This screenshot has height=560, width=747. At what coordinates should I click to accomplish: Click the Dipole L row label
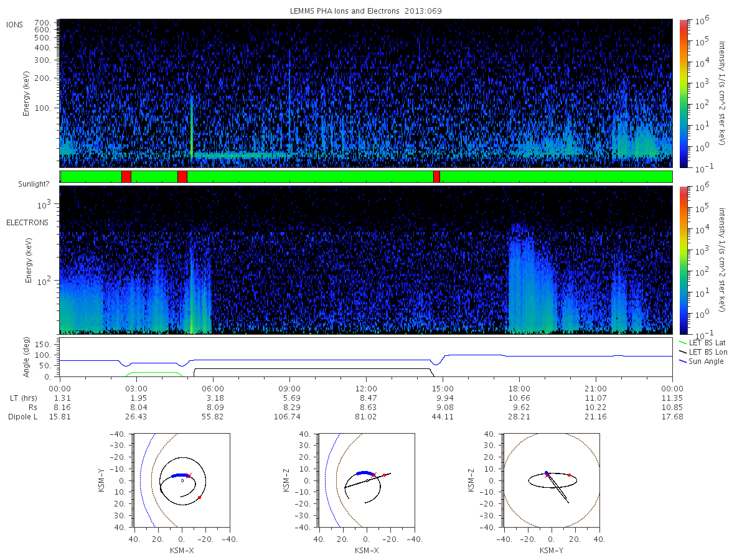tap(22, 416)
